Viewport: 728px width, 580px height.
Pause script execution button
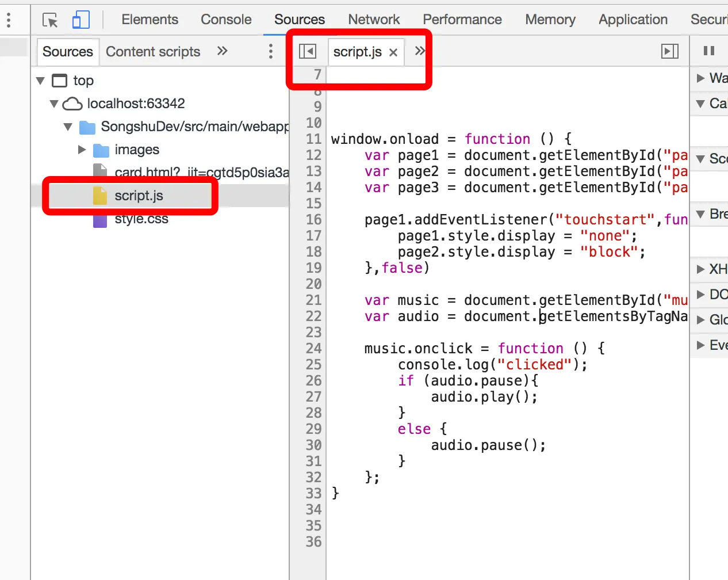(709, 51)
